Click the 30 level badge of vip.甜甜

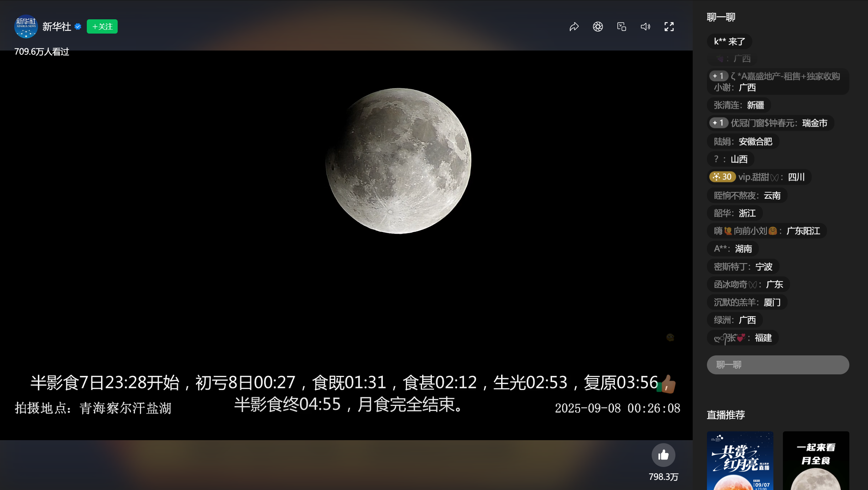[722, 177]
